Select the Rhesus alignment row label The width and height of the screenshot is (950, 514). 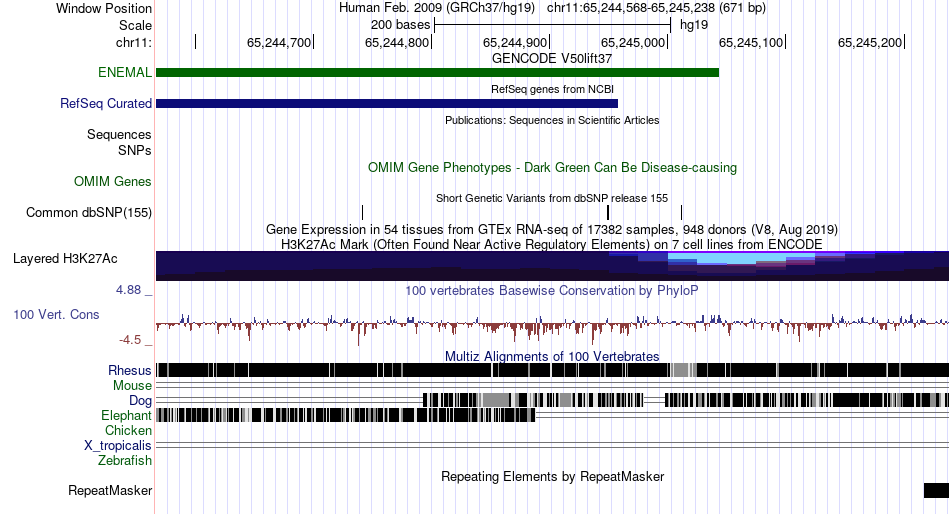pos(130,370)
